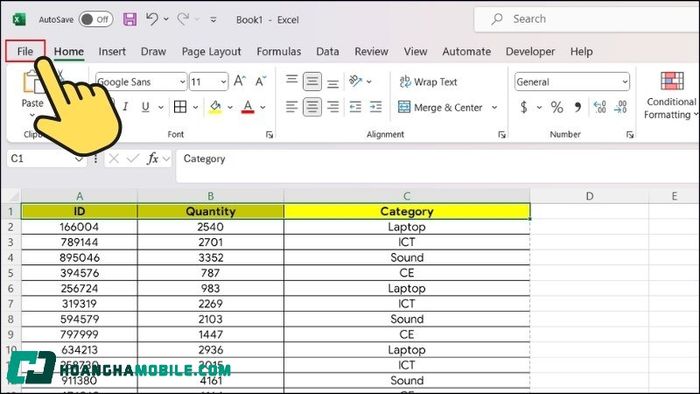Viewport: 700px width, 394px height.
Task: Open the Formulas tab
Action: tap(279, 51)
